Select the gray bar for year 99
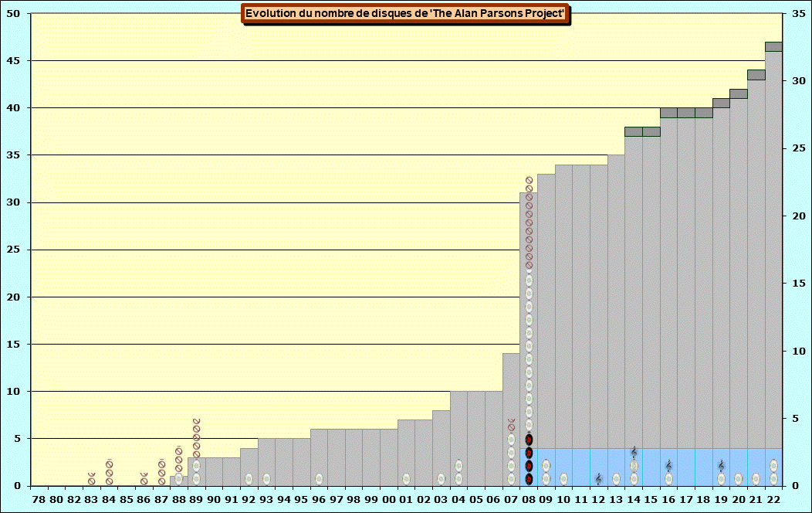This screenshot has width=812, height=513. point(371,457)
